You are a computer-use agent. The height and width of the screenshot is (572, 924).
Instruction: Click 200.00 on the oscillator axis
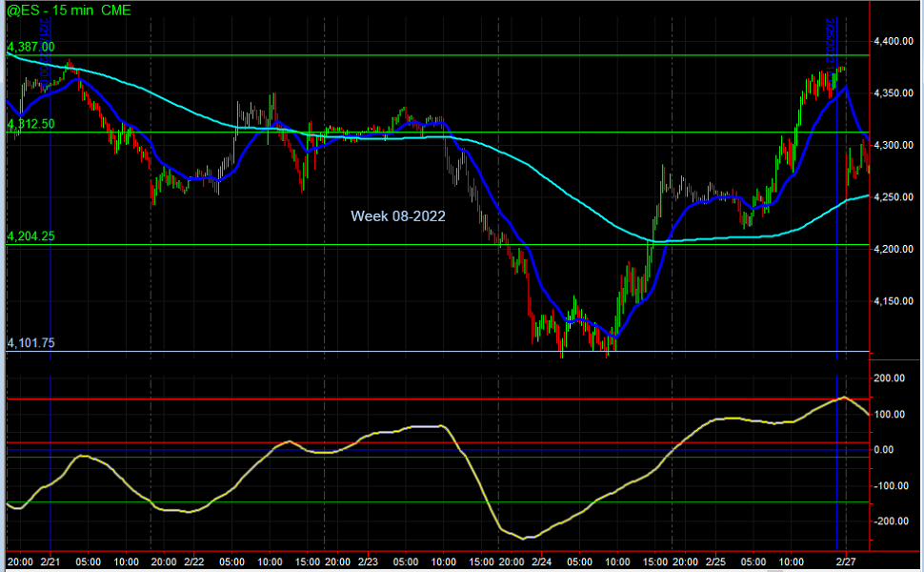(x=890, y=378)
